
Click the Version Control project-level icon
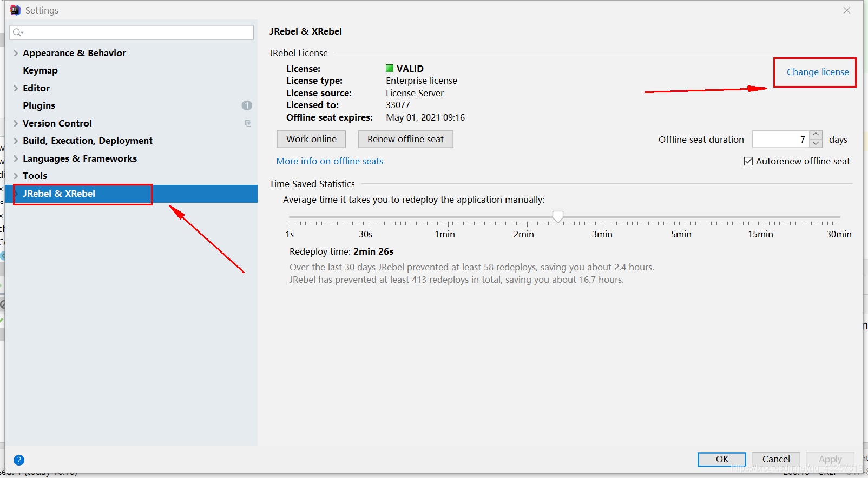pos(248,123)
